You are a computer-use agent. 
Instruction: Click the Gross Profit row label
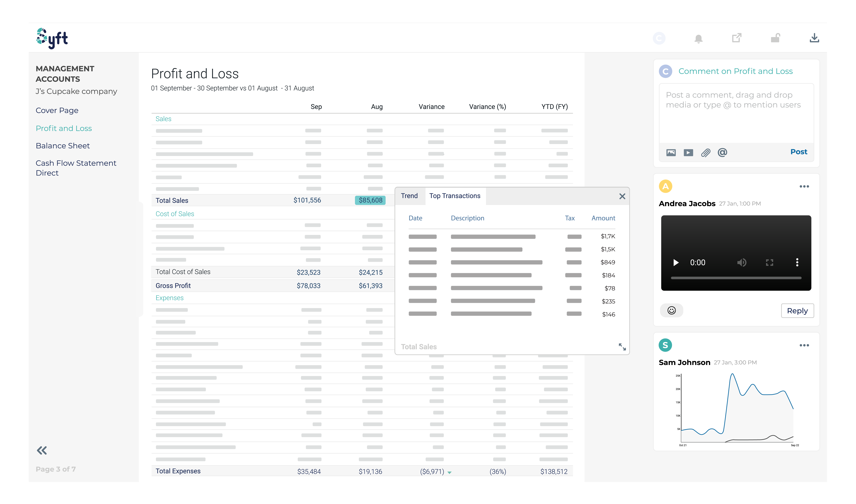pyautogui.click(x=173, y=286)
